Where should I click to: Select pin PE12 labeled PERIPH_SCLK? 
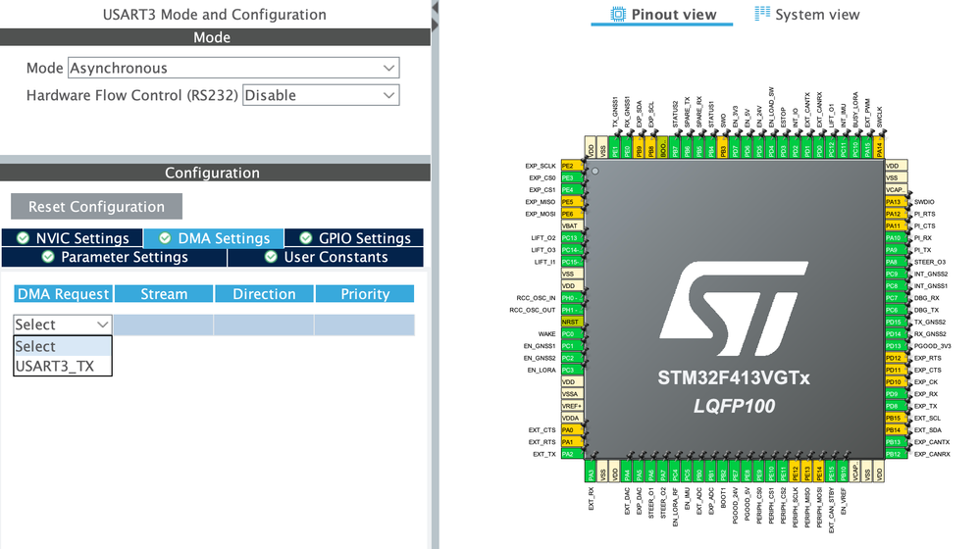click(x=795, y=471)
